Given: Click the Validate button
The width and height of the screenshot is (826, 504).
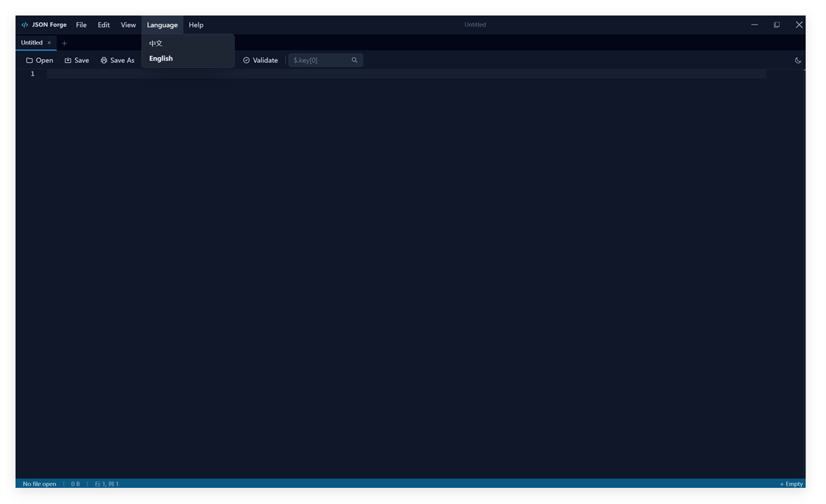Looking at the screenshot, I should 260,60.
